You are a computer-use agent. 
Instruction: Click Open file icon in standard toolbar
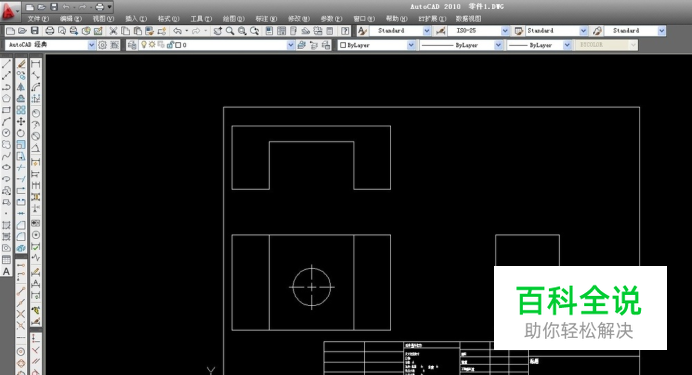click(22, 31)
